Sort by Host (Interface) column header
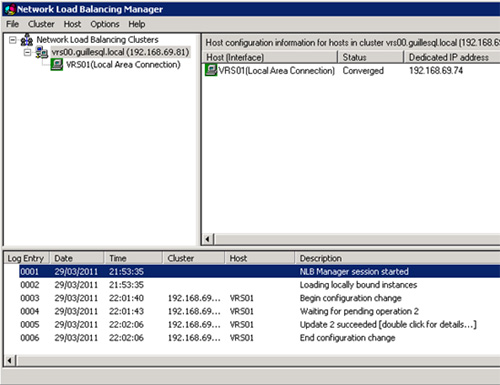 pos(270,57)
